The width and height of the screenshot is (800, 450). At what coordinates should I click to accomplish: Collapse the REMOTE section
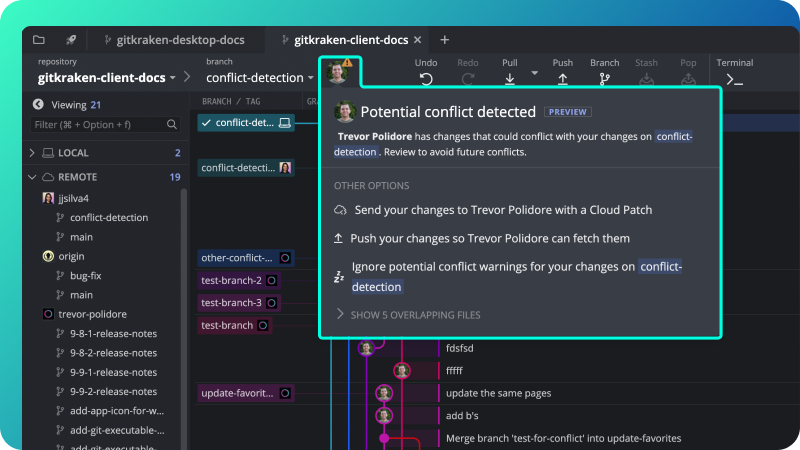point(32,177)
